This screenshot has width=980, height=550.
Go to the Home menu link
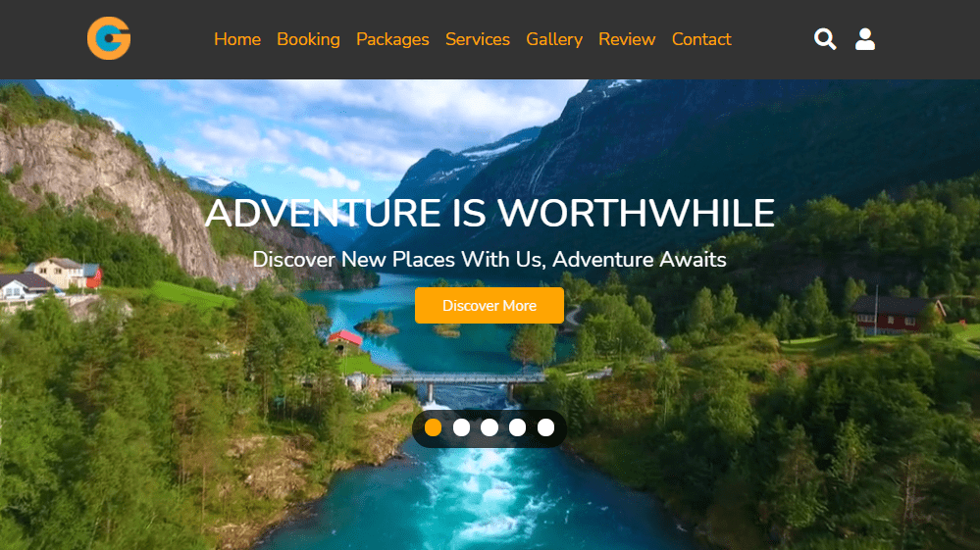click(236, 39)
